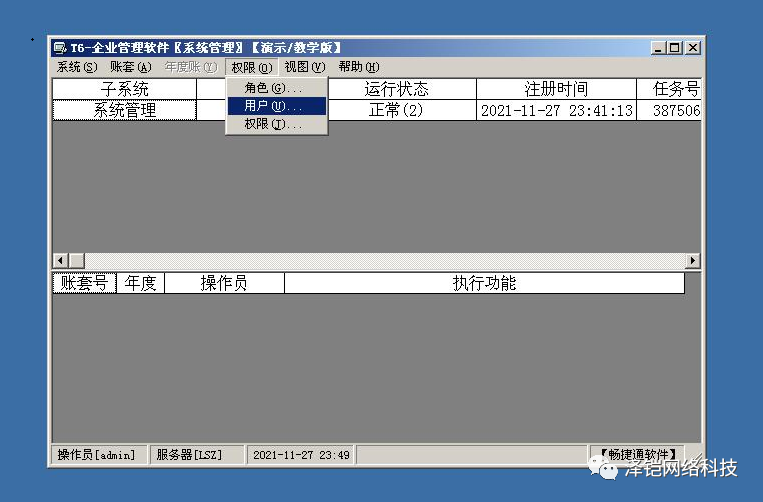The height and width of the screenshot is (502, 763).
Task: Choose 角色(G)... from dropdown menu
Action: (277, 88)
